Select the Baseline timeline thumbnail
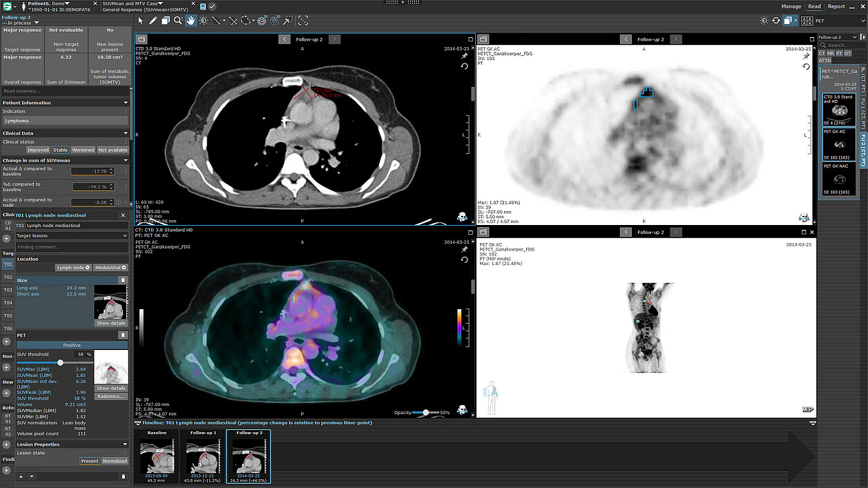The image size is (868, 488). 157,456
